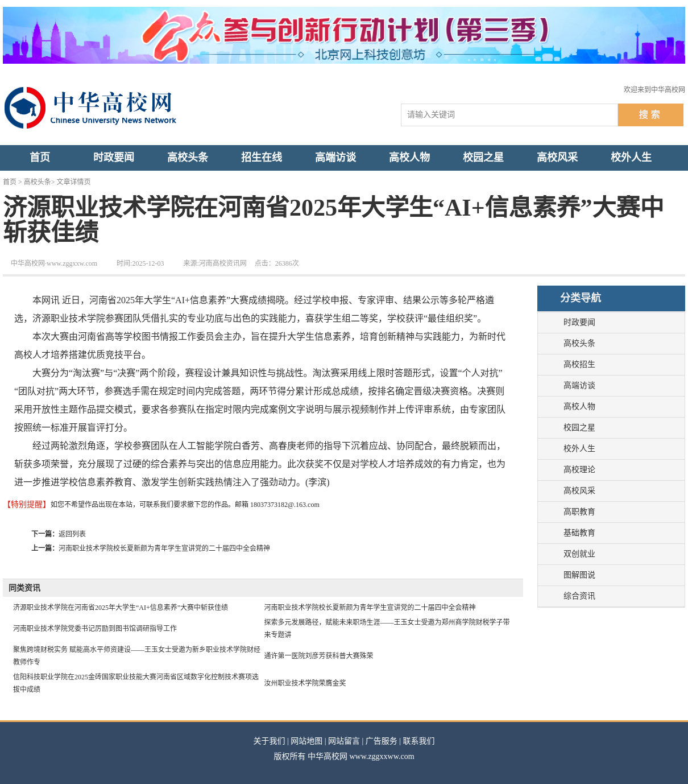Open 综合资讯 in sidebar navigation
688x784 pixels.
pos(579,596)
